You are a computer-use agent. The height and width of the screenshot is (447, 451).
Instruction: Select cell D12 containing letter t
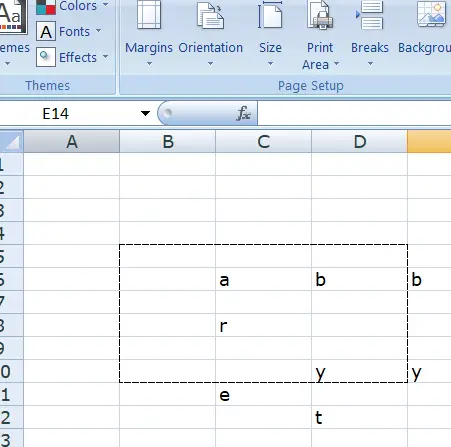pyautogui.click(x=359, y=417)
